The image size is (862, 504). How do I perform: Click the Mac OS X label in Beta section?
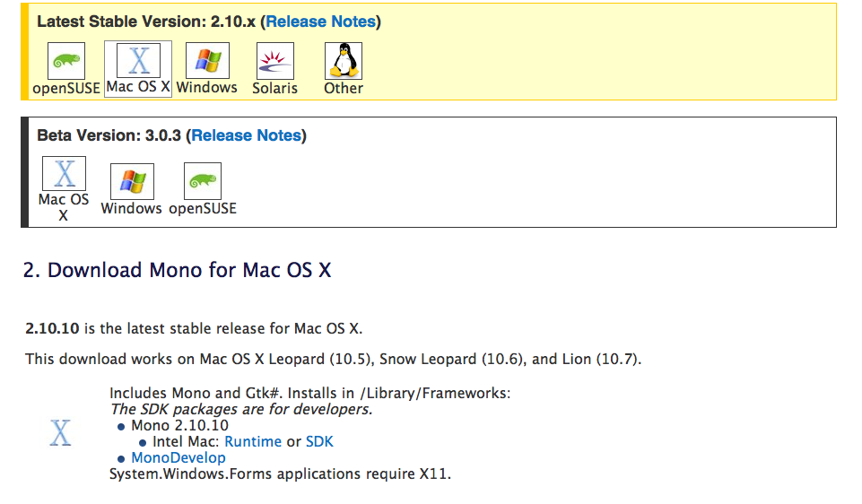64,207
